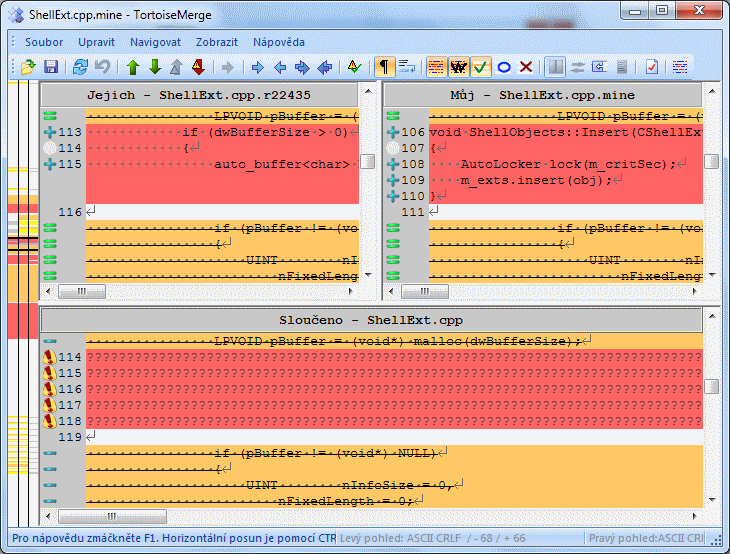Click the switch left and right views icon
The image size is (730, 554).
pos(578,67)
